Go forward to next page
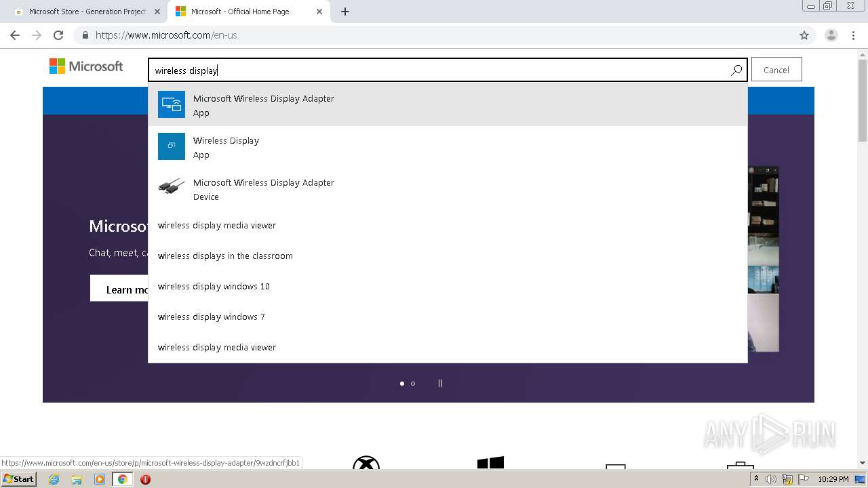 [x=37, y=35]
